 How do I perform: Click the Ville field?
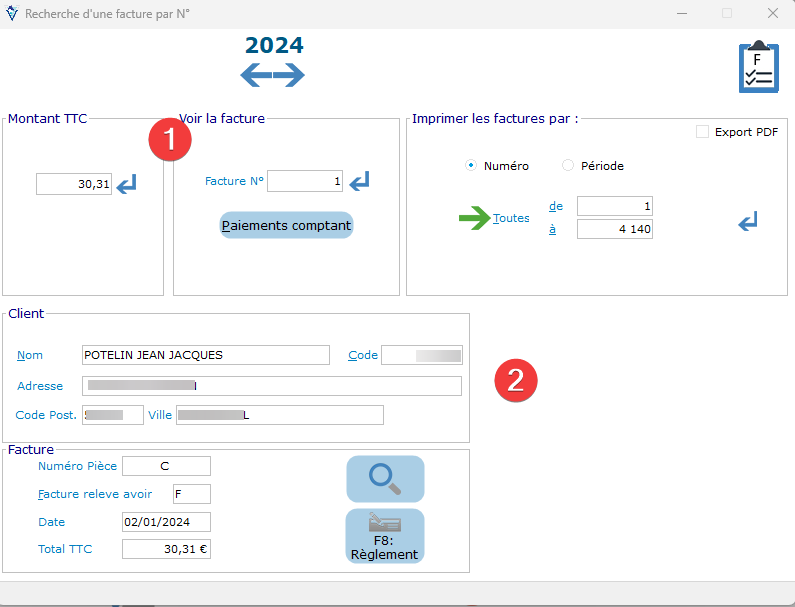click(280, 415)
